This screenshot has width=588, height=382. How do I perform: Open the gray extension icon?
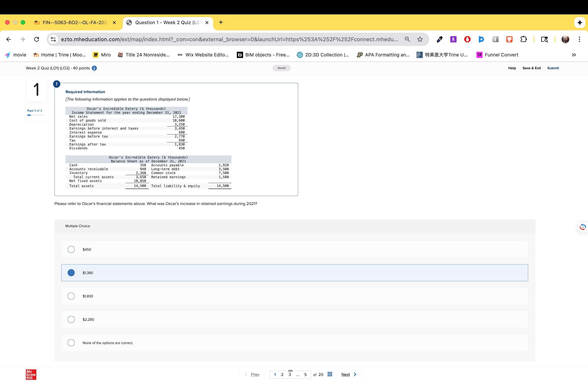click(x=495, y=39)
